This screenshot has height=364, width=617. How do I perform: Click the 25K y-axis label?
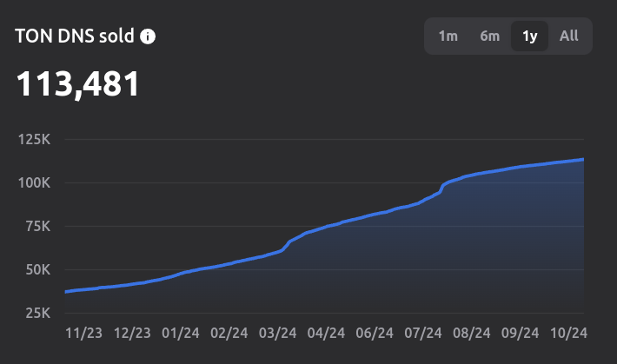tap(37, 314)
